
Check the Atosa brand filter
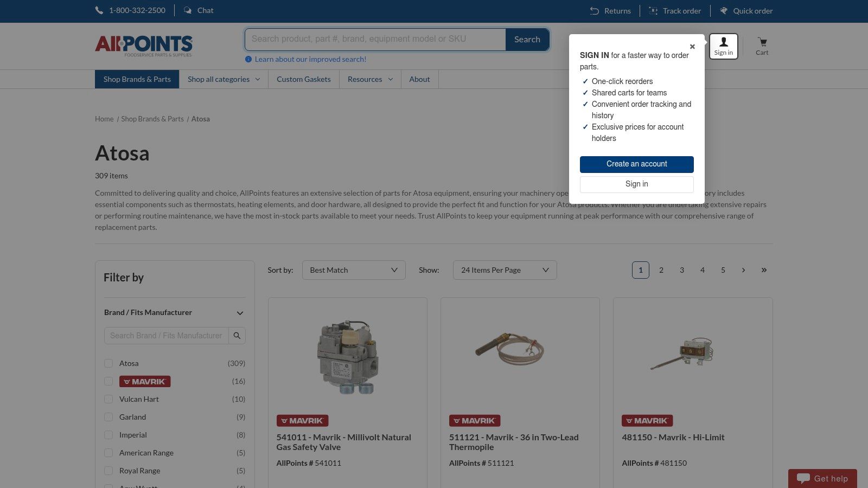click(x=108, y=363)
